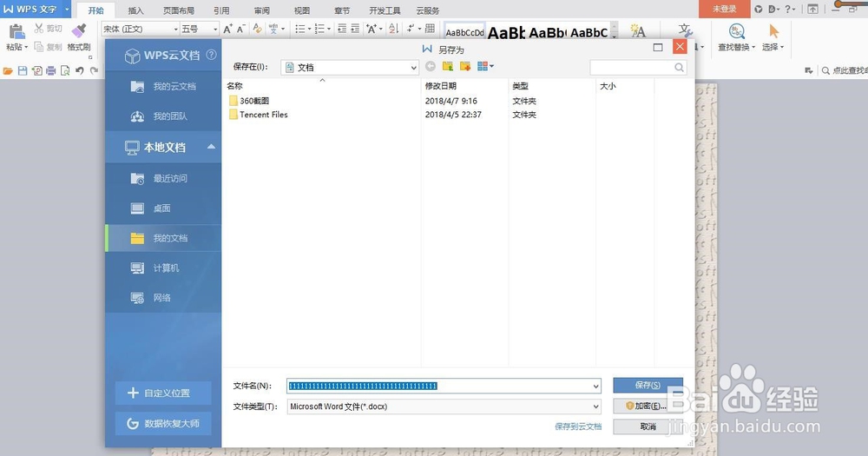The height and width of the screenshot is (456, 868).
Task: Switch to the 视图 (View) tab
Action: 302,10
